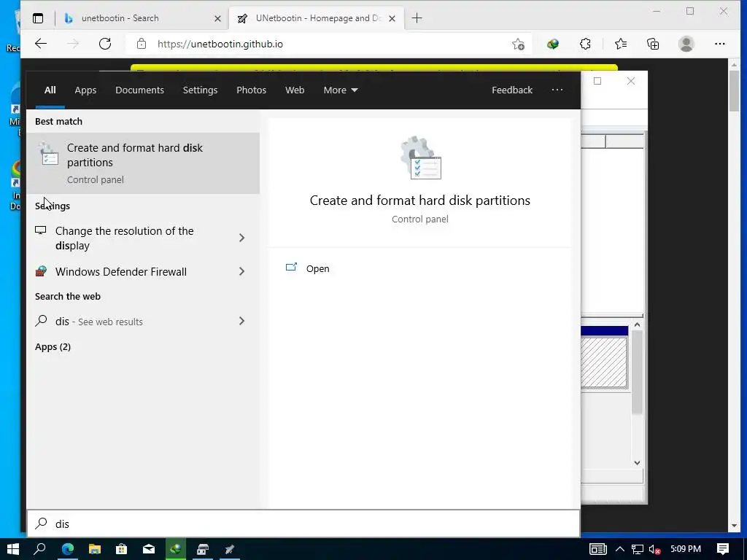Switch to the Photos search filter
747x560 pixels.
(x=251, y=90)
